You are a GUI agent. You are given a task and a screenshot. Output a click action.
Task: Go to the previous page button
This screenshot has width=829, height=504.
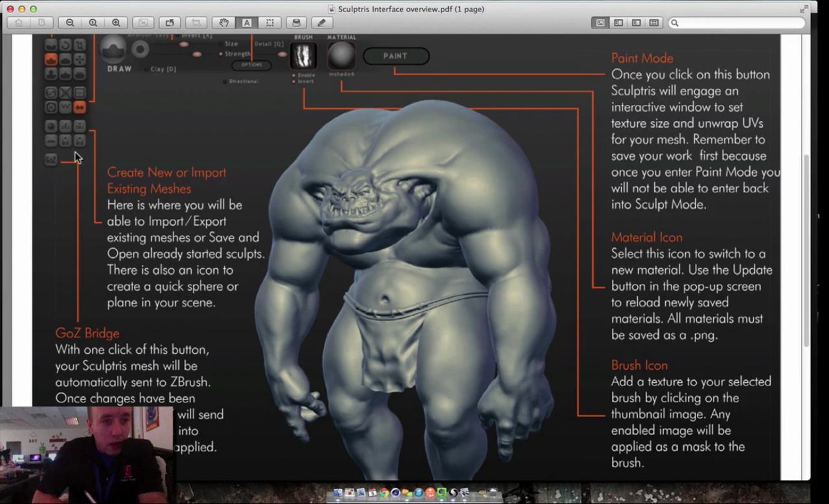(x=19, y=23)
